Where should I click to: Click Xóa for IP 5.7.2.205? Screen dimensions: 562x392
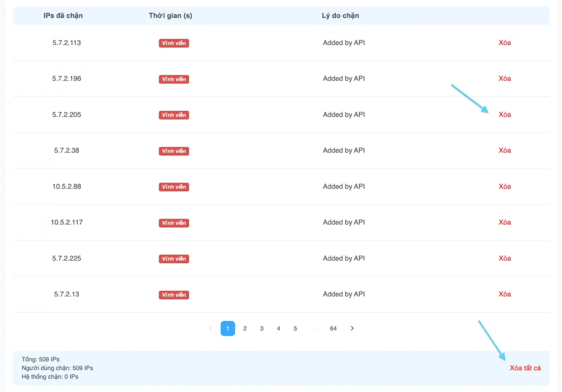(x=504, y=115)
